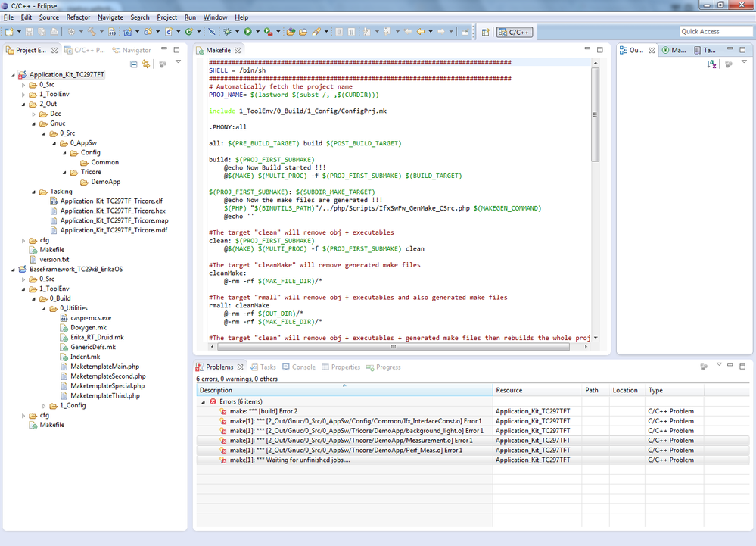This screenshot has height=546, width=756.
Task: Expand the 1_ToolEnv folder under Application_Kit_TC297TFT
Action: pos(23,95)
